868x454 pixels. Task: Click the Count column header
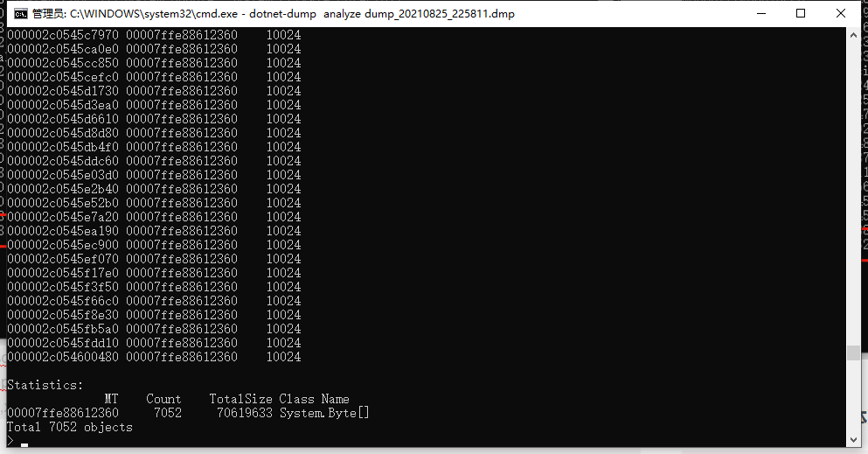coord(163,399)
